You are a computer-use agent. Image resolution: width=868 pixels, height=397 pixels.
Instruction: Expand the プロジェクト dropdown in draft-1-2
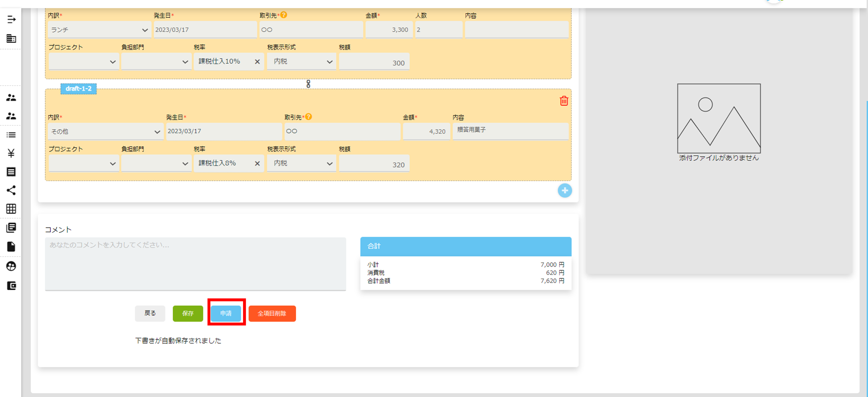[x=84, y=163]
